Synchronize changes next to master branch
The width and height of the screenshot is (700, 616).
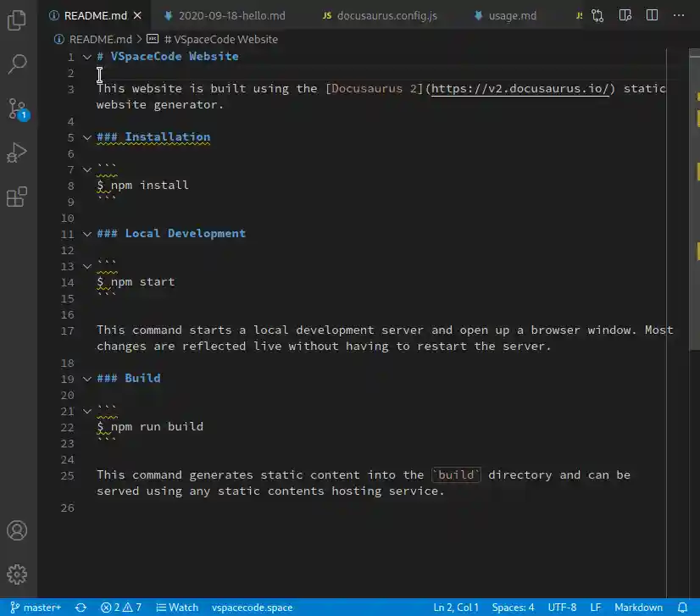tap(81, 607)
